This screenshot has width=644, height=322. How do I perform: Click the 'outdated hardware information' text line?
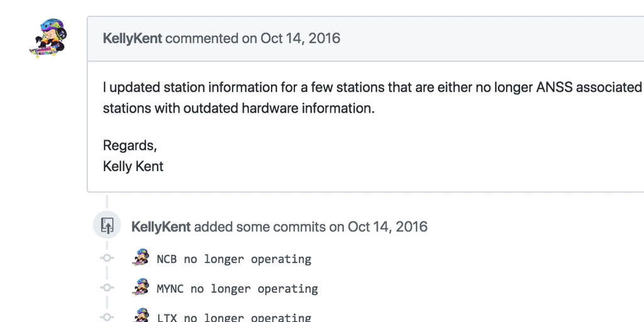(x=238, y=108)
